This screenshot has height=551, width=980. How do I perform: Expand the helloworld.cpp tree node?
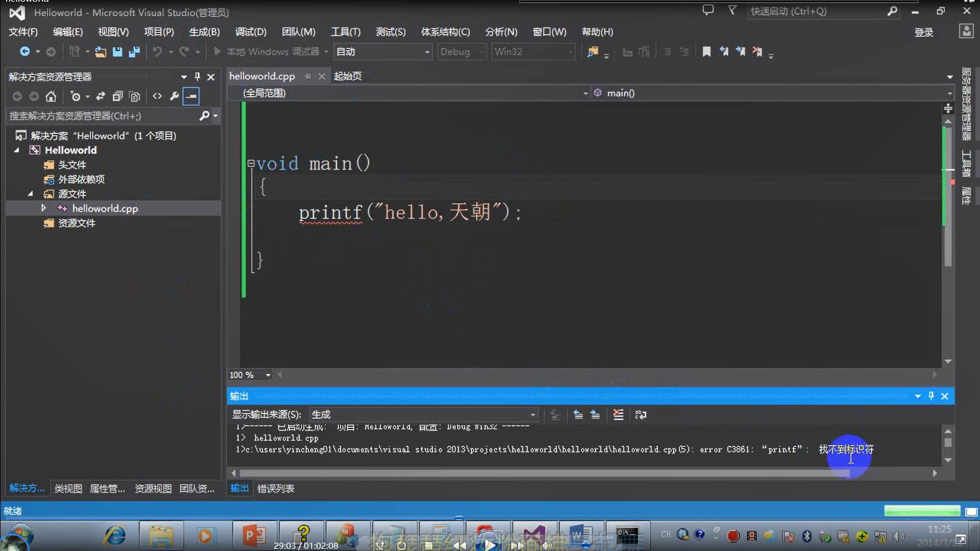[43, 208]
